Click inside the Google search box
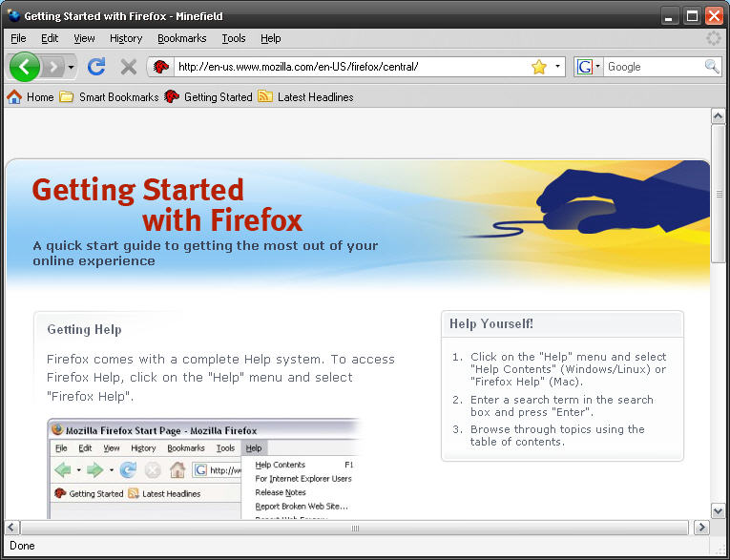730x560 pixels. [654, 67]
